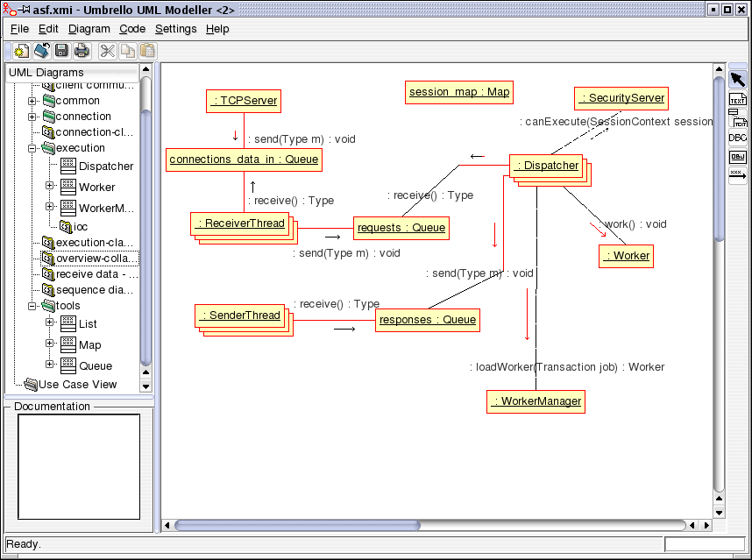Screen dimensions: 752x560
Task: Click the Print toolbar icon
Action: click(x=82, y=51)
